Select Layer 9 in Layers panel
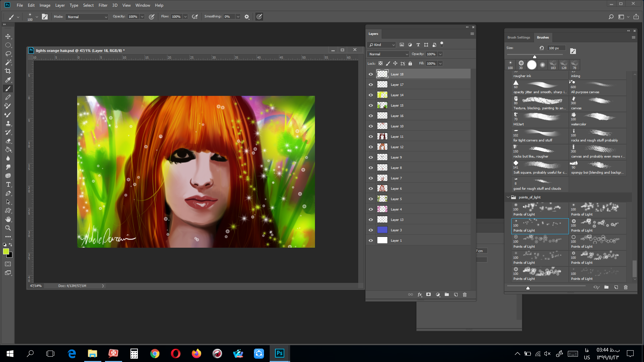This screenshot has height=362, width=644. 418,158
